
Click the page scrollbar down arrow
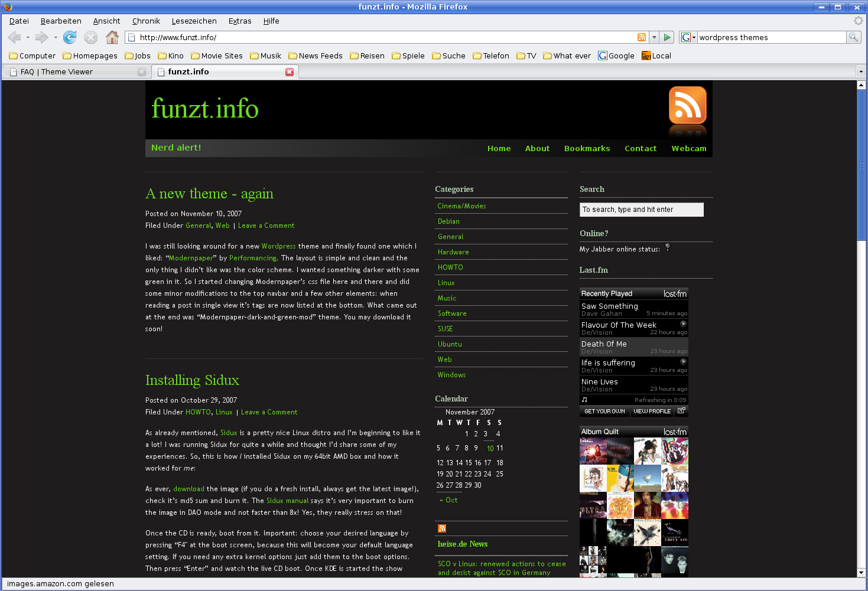click(861, 573)
